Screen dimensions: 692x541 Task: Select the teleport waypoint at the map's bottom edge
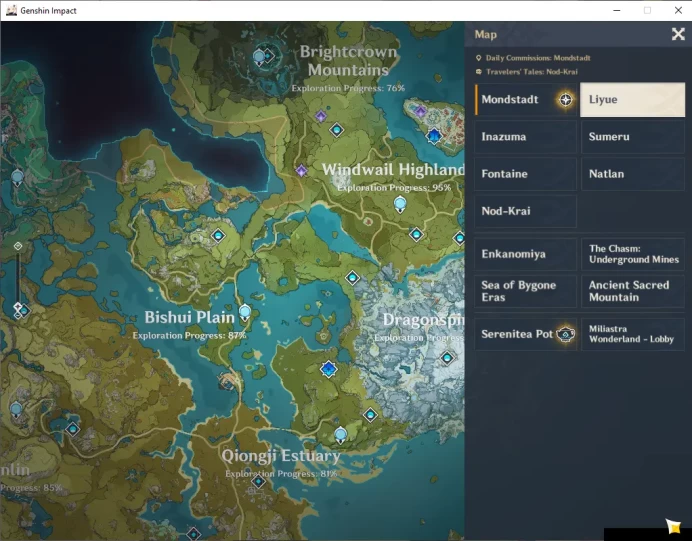[x=194, y=534]
